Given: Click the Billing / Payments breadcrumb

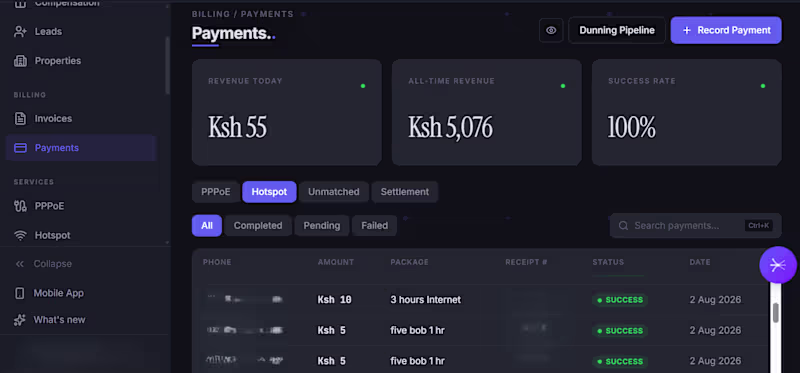Looking at the screenshot, I should click(243, 14).
